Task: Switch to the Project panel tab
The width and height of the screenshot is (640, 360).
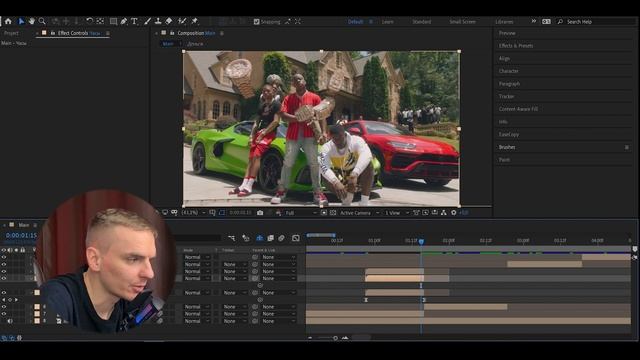Action: 11,33
